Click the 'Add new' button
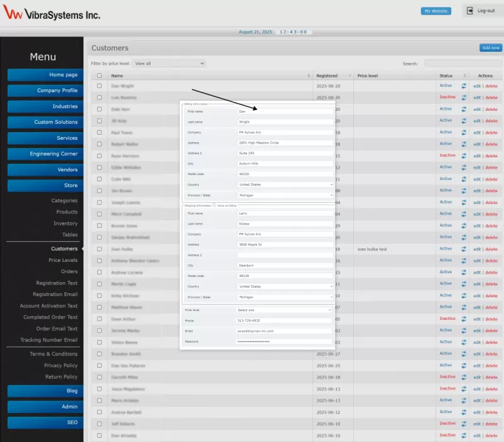The height and width of the screenshot is (442, 504). (490, 48)
